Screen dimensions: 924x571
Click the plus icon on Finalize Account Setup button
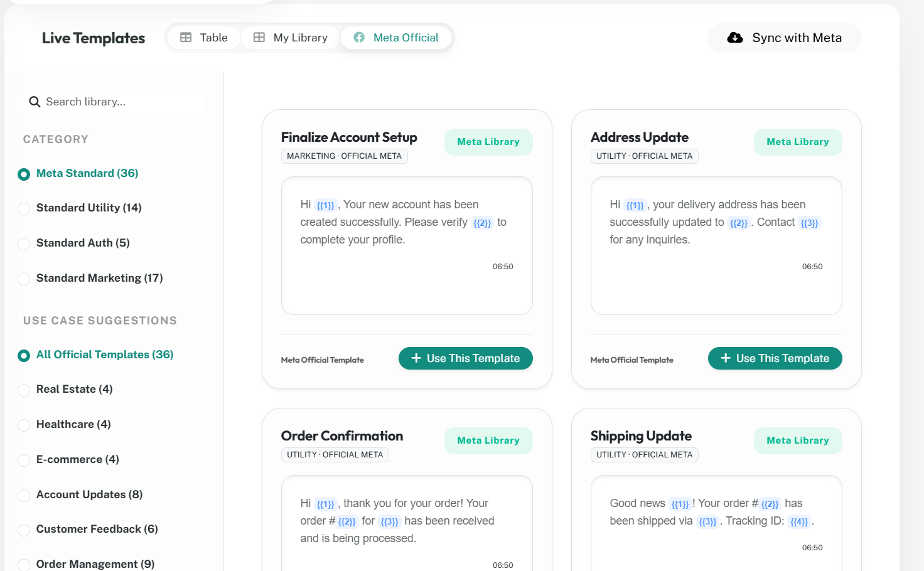point(416,358)
